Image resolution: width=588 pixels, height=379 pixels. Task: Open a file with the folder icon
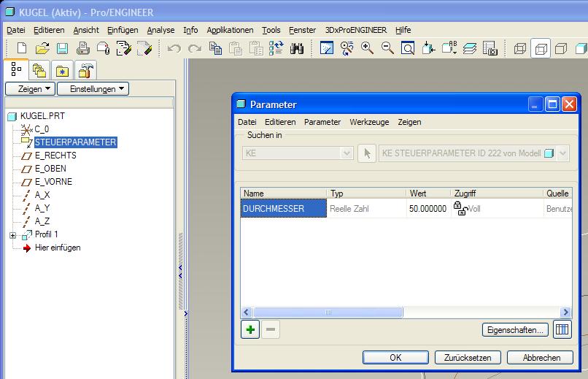pyautogui.click(x=42, y=48)
